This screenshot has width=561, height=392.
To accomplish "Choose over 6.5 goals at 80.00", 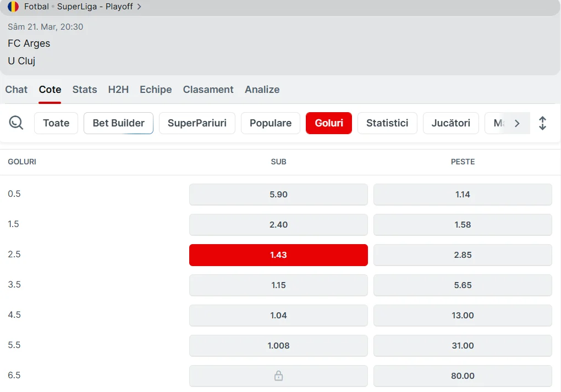I will tap(463, 376).
